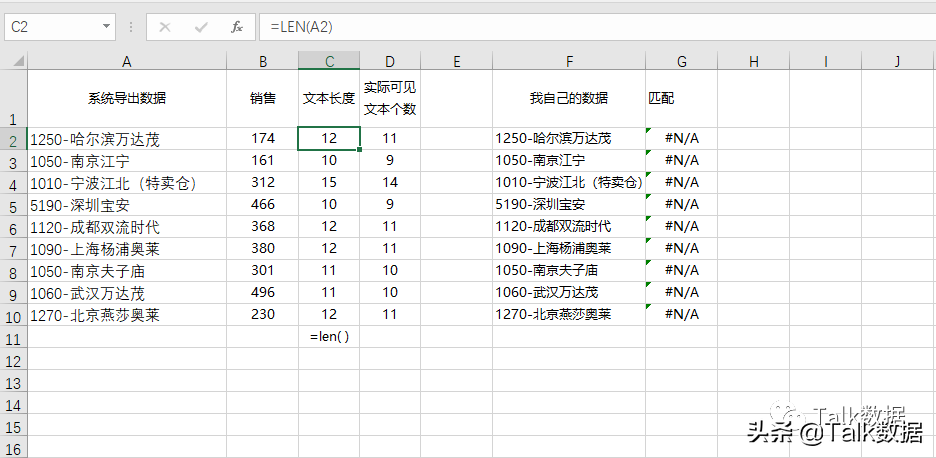Select row 5 header
936x458 pixels.
[13, 205]
